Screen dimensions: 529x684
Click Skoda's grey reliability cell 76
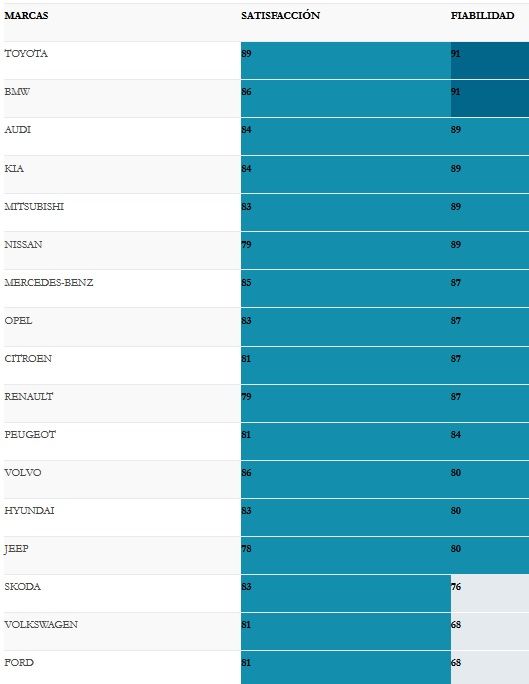490,593
